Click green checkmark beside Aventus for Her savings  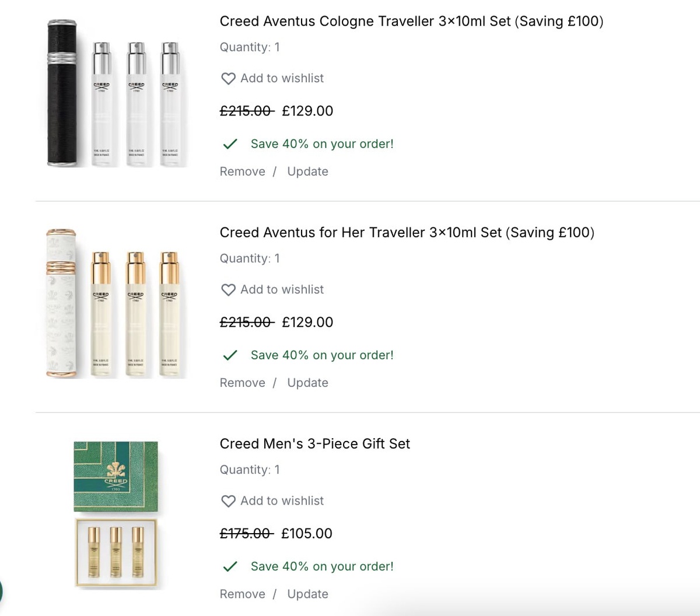click(230, 355)
